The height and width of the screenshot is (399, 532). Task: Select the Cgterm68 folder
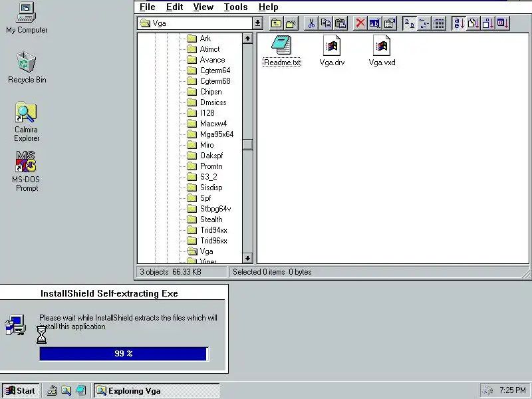208,81
